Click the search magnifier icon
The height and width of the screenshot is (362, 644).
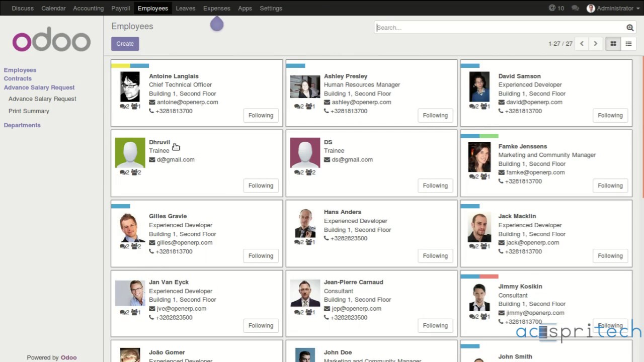(629, 28)
